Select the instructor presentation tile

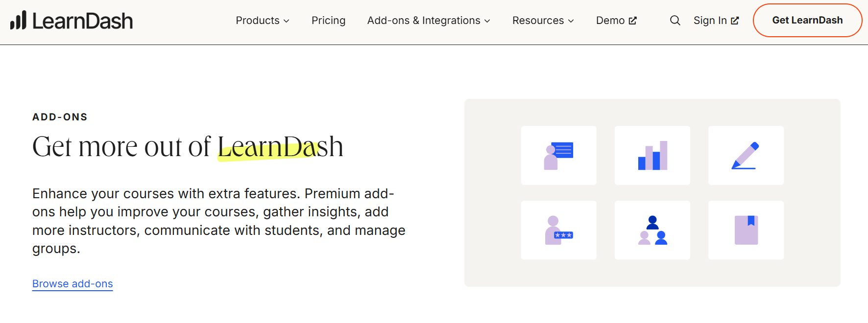pos(558,155)
